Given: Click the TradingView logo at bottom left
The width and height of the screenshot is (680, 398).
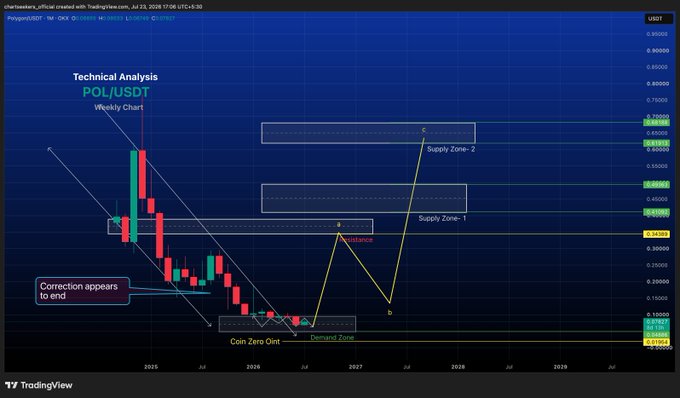Looking at the screenshot, I should 39,385.
